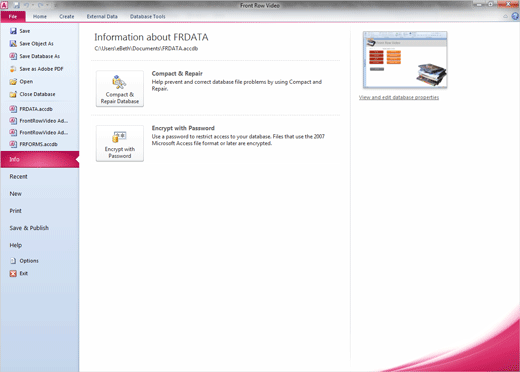Click the Save as Adobe PDF icon
The width and height of the screenshot is (520, 372).
click(x=13, y=69)
